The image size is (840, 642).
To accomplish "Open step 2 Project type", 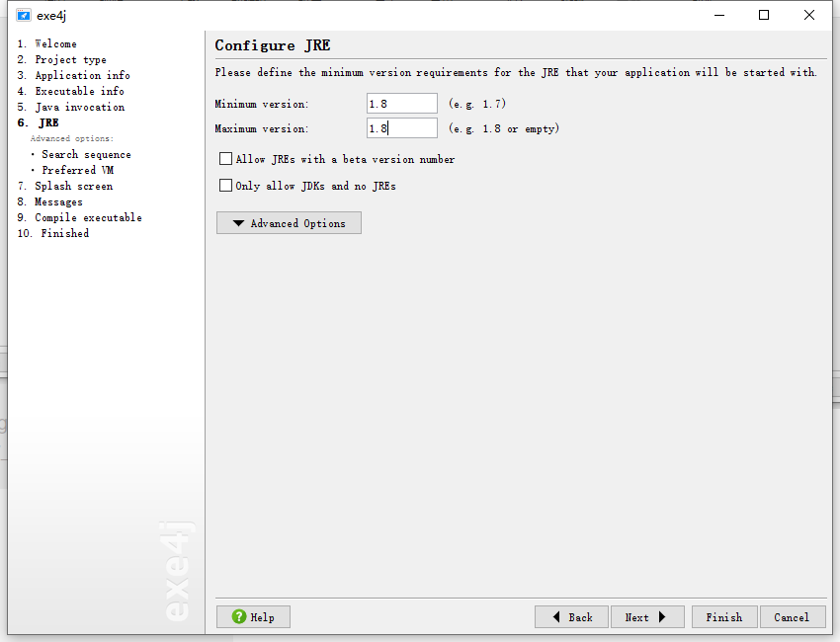I will 61,59.
